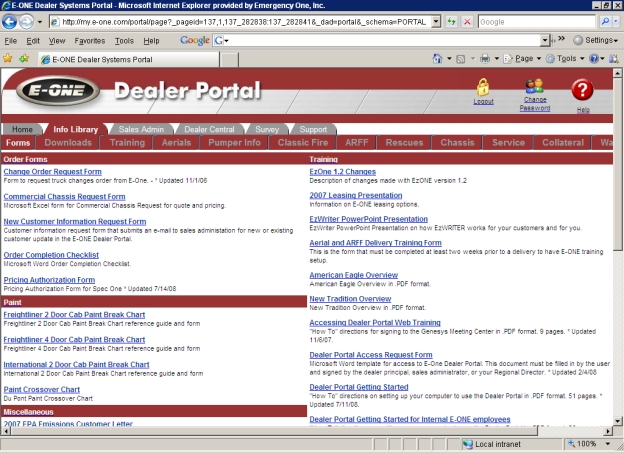
Task: Click the Change Password people icon
Action: click(x=534, y=86)
